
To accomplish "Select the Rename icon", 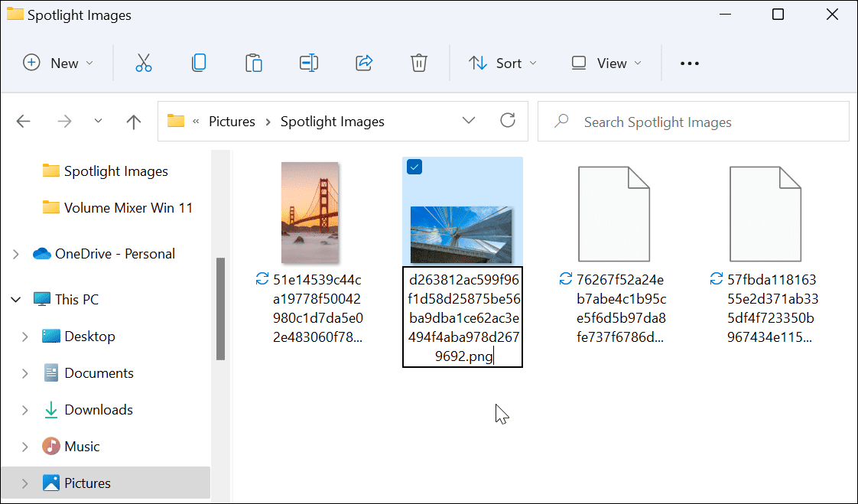I will pyautogui.click(x=309, y=63).
